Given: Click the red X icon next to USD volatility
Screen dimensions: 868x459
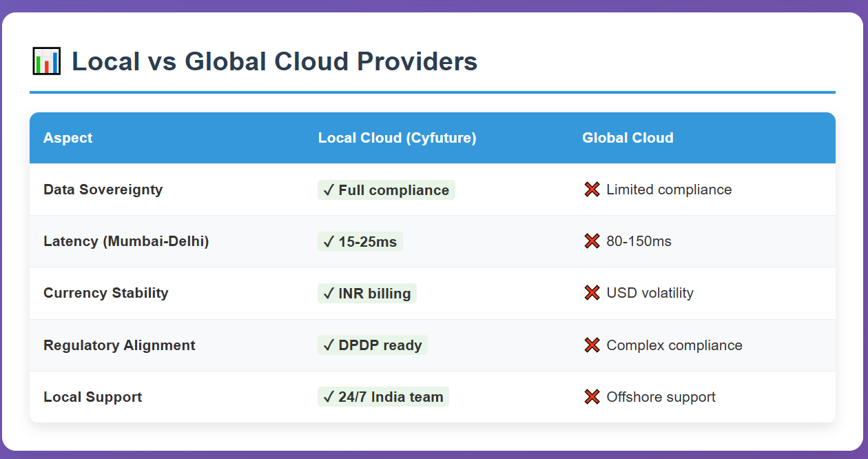Looking at the screenshot, I should point(592,293).
